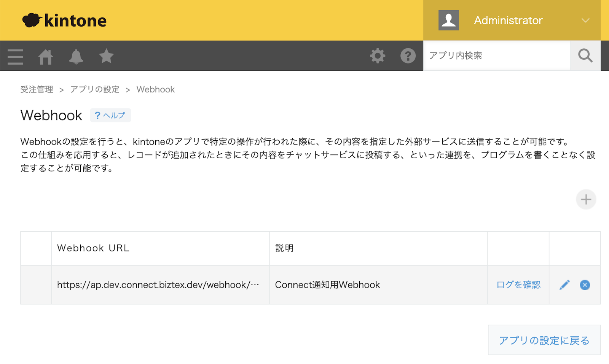Click the Administrator user name
The height and width of the screenshot is (364, 609).
click(x=508, y=20)
